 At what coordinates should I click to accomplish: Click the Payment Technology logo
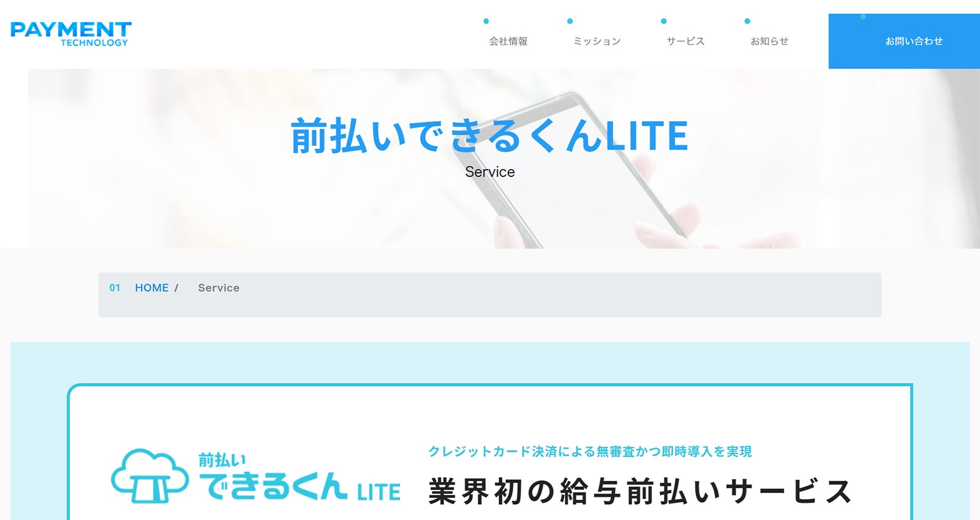pos(71,34)
